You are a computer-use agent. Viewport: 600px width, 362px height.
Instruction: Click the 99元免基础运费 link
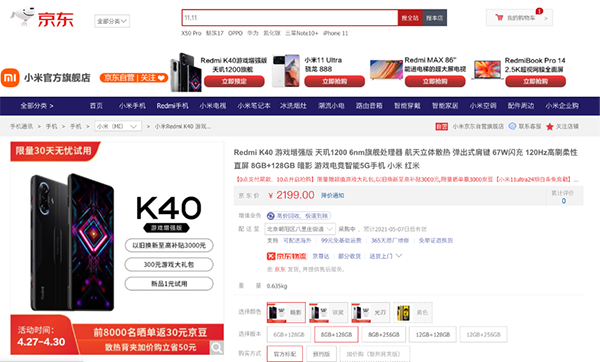pos(341,240)
